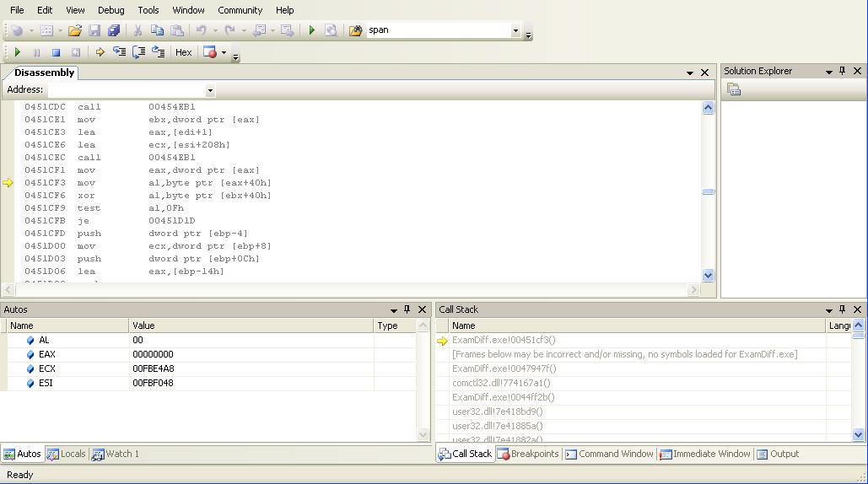Click the Redo arrow icon
The height and width of the screenshot is (484, 868).
[x=229, y=30]
